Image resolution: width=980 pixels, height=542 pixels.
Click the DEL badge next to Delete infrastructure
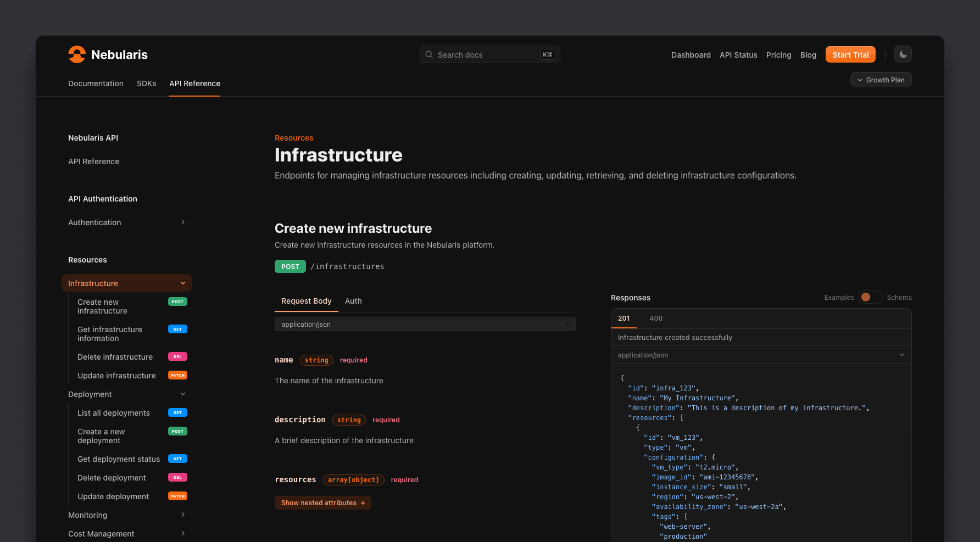click(x=177, y=356)
